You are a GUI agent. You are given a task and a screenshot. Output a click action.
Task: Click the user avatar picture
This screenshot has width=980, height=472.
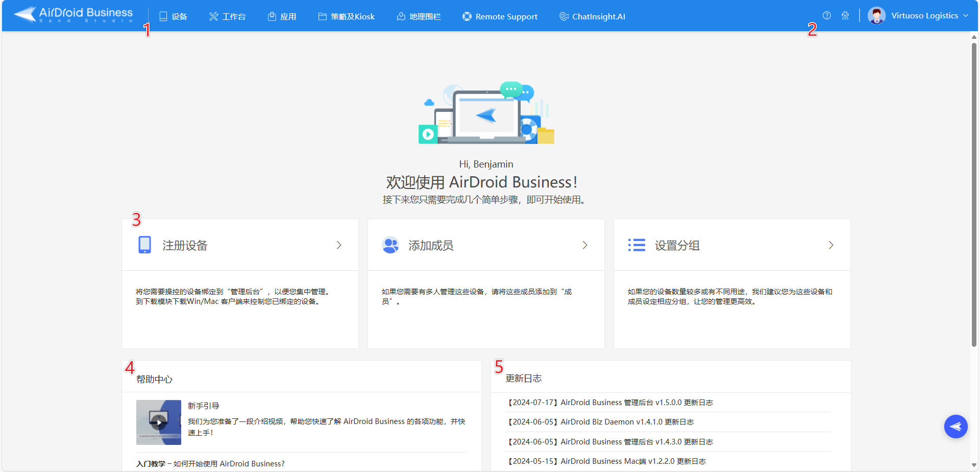(x=877, y=16)
